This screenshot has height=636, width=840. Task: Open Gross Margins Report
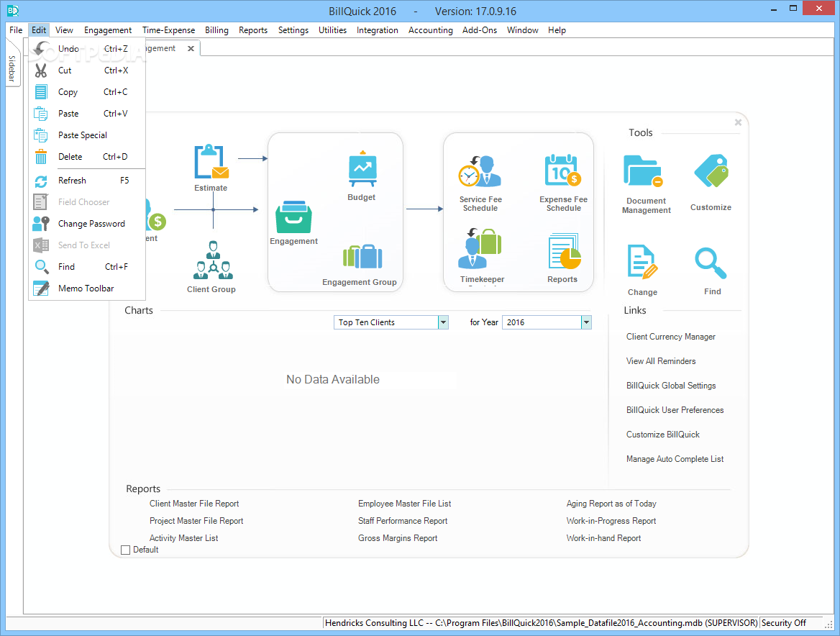(x=398, y=538)
